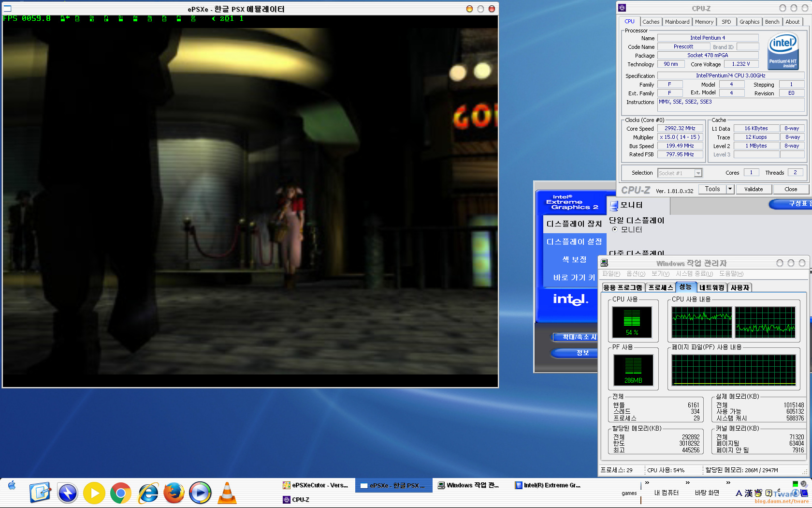Open the 네트워킹 tab in Task Manager
Screen dimensions: 812x508
[x=711, y=287]
